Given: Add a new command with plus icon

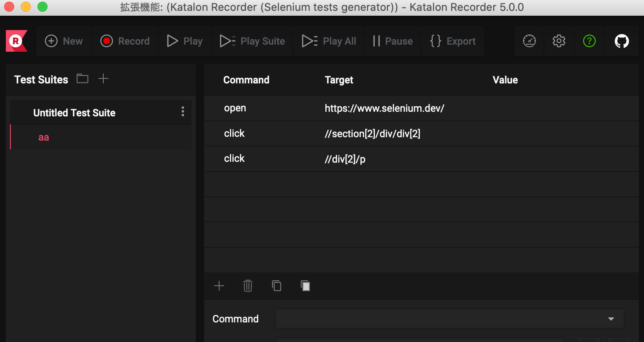Looking at the screenshot, I should tap(219, 286).
